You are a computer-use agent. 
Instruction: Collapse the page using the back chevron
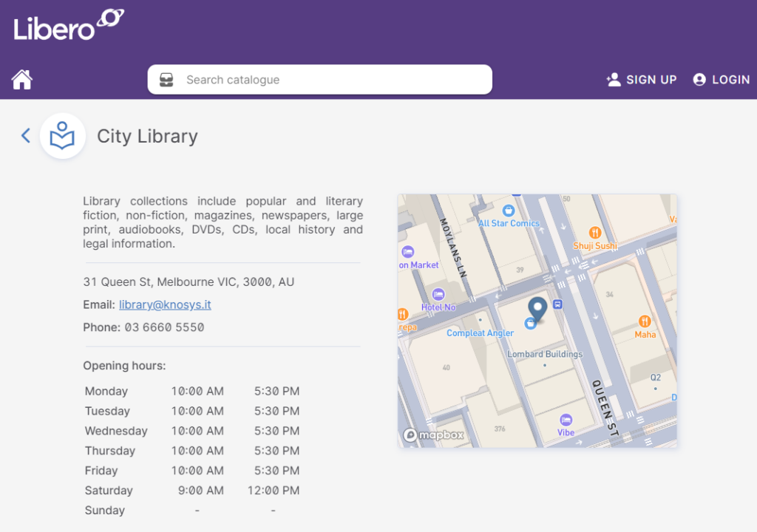click(x=25, y=136)
